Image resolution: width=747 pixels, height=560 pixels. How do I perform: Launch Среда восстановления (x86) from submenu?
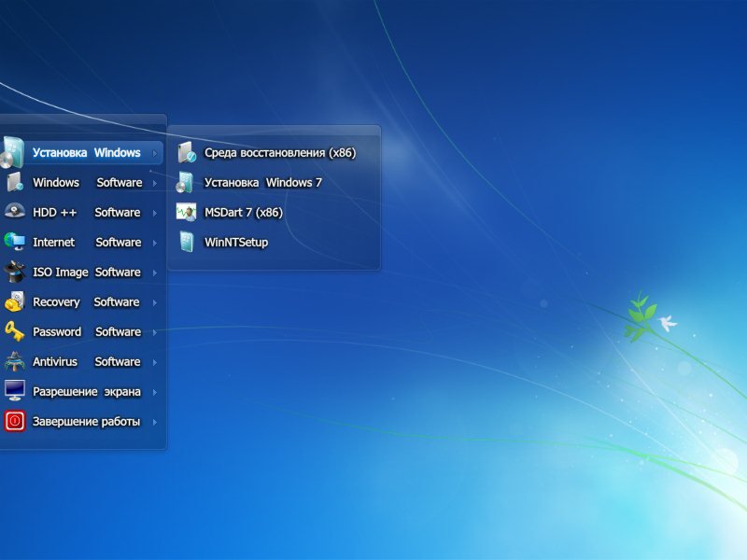point(274,153)
